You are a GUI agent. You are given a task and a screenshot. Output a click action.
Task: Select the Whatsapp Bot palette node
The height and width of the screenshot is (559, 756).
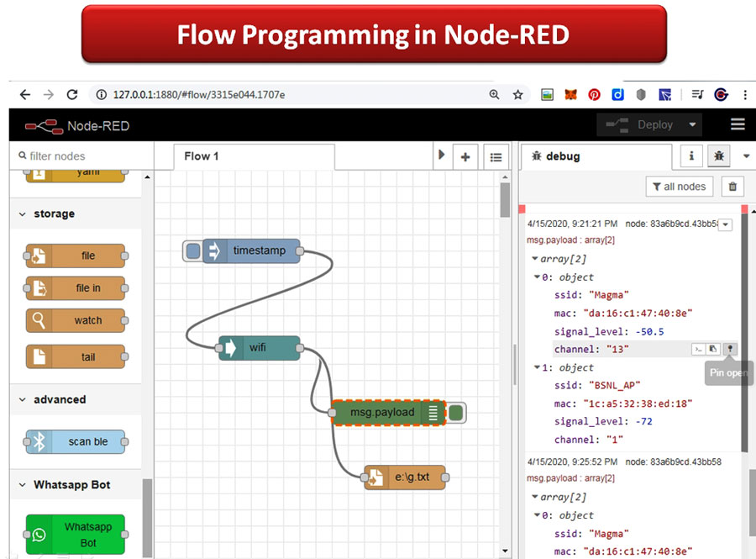click(76, 535)
